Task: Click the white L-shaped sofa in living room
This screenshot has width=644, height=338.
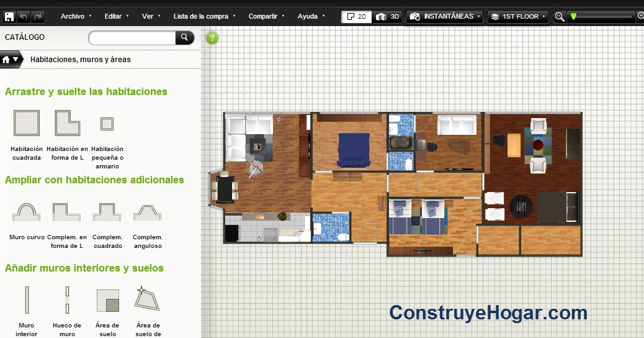Action: (249, 137)
